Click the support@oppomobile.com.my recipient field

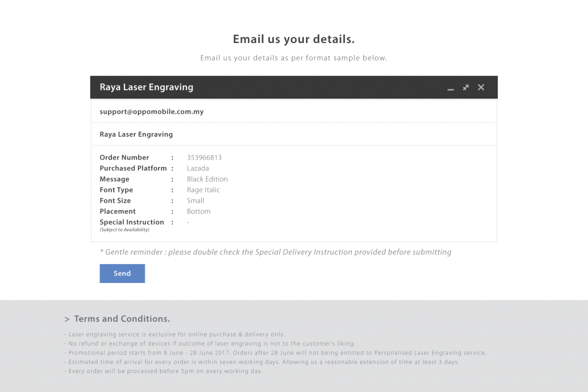[x=293, y=111]
